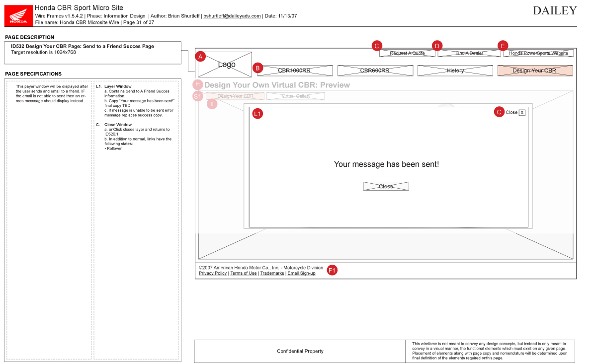Switch to the Virtual Gallery sub-tab
595x364 pixels.
[296, 96]
